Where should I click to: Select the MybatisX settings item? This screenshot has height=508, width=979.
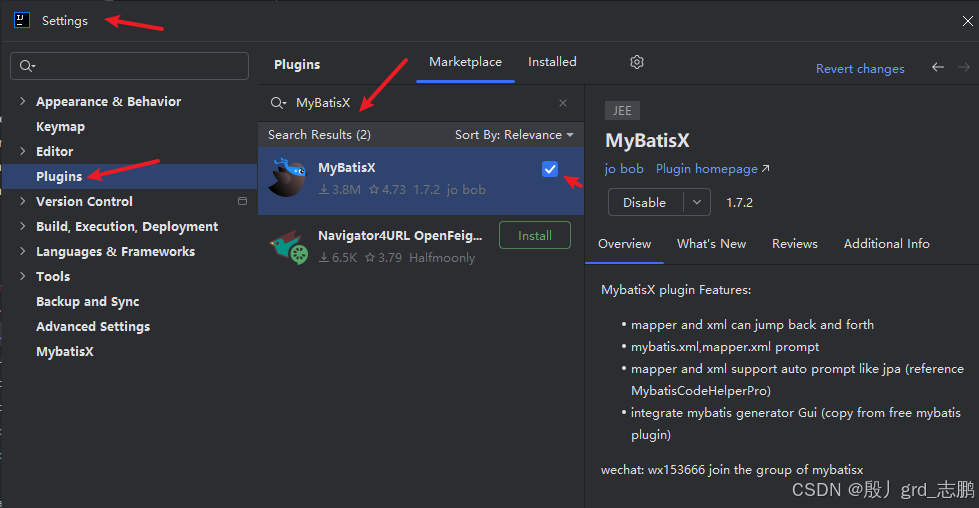(64, 351)
